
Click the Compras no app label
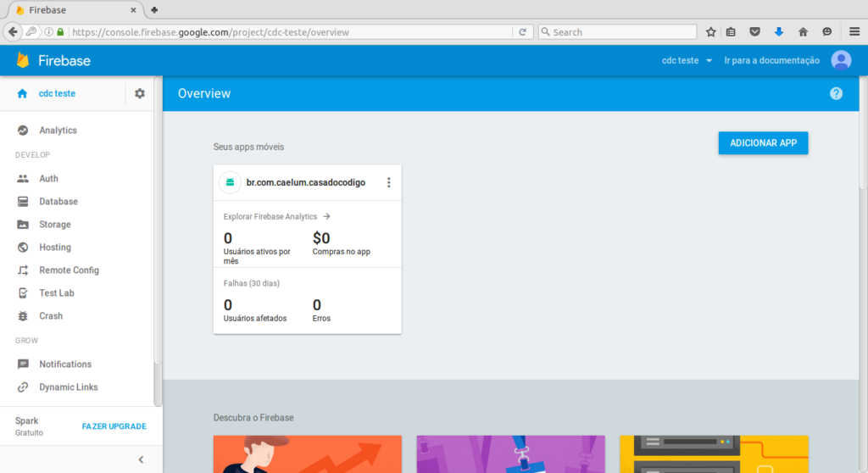(341, 252)
